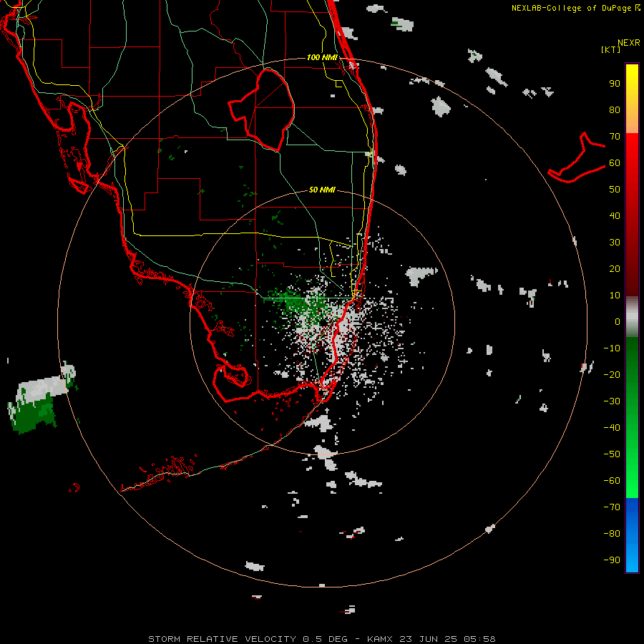Click the -40 knot scale label
The height and width of the screenshot is (644, 644).
(612, 428)
